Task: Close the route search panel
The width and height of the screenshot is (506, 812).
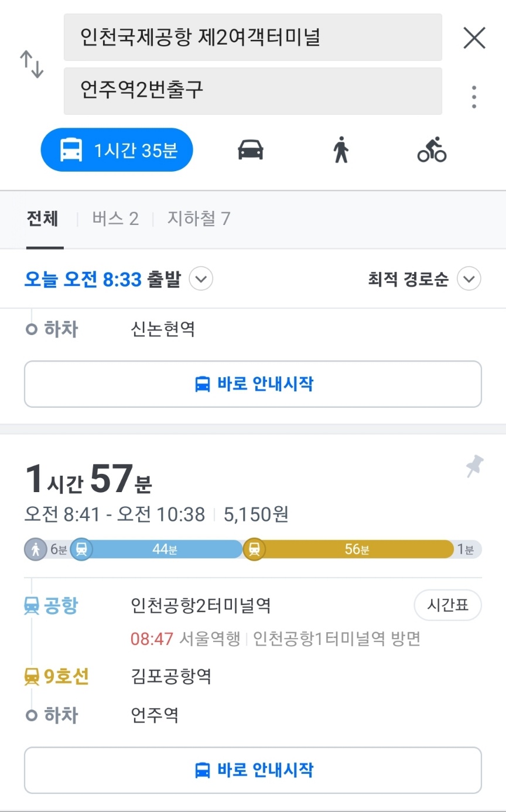Action: (474, 38)
